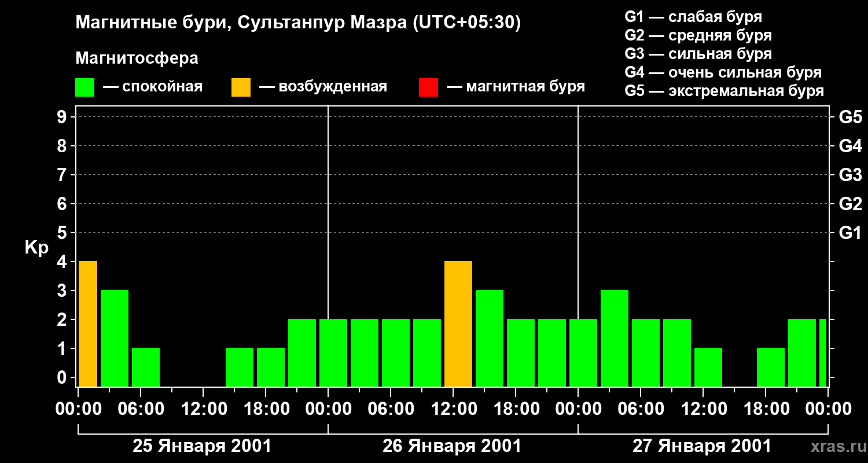Click the right-axis 'G5' level label
868x463 pixels.
pyautogui.click(x=851, y=117)
